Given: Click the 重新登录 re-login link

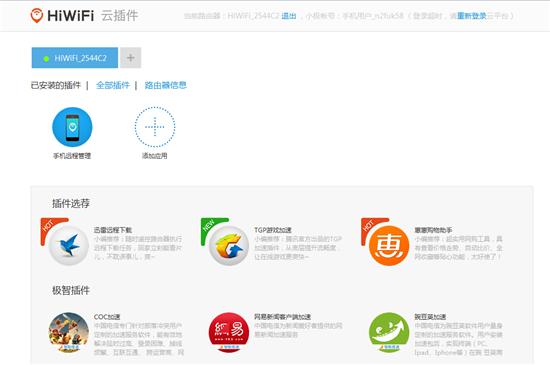Looking at the screenshot, I should [x=471, y=16].
